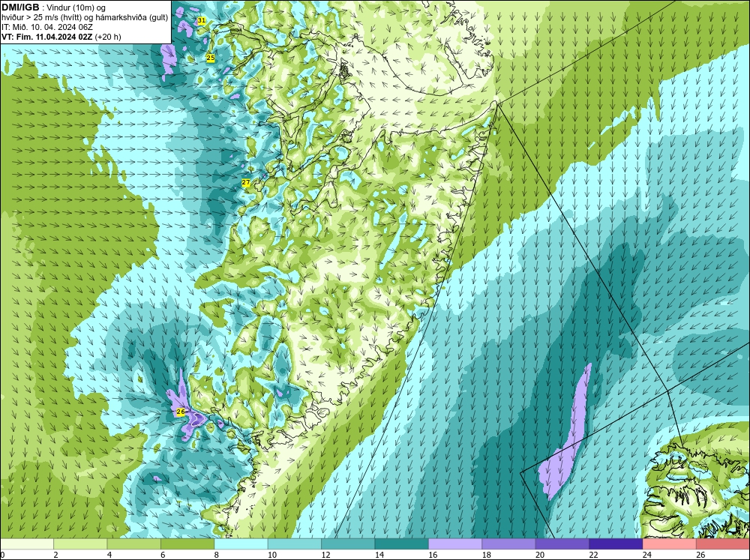Click the legend scale number 16
750x560 pixels.
(x=433, y=555)
